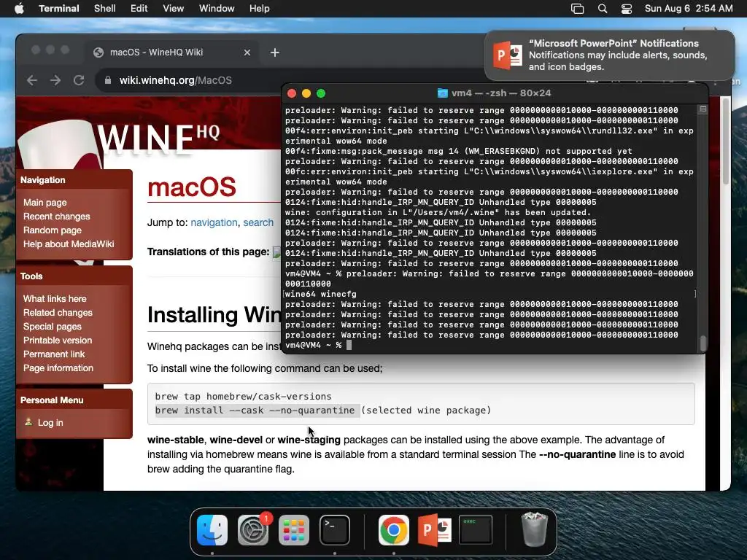Jump to search link
The width and height of the screenshot is (747, 560).
coord(258,222)
